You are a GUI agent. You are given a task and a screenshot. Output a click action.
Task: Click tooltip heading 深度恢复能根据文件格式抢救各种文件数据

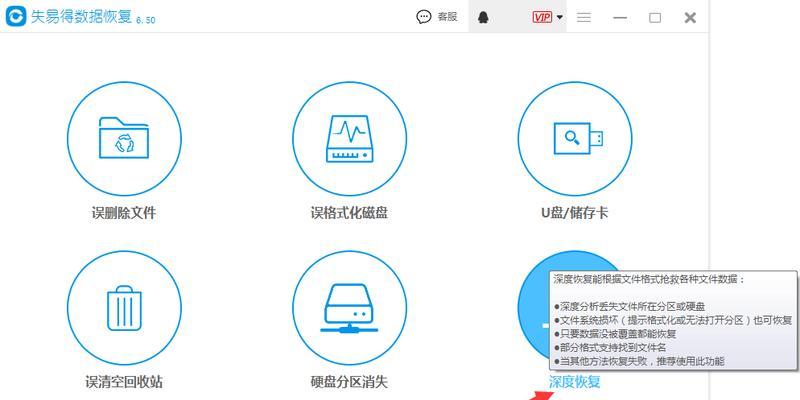coord(649,280)
